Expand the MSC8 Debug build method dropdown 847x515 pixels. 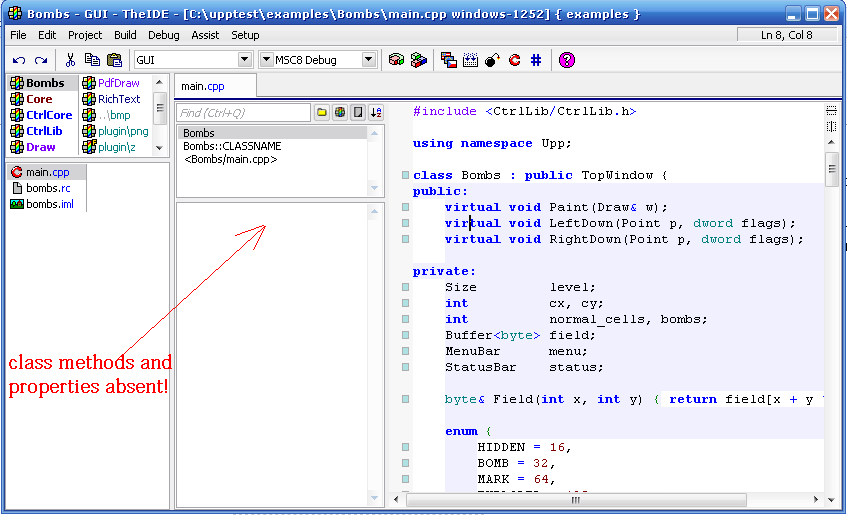click(369, 60)
